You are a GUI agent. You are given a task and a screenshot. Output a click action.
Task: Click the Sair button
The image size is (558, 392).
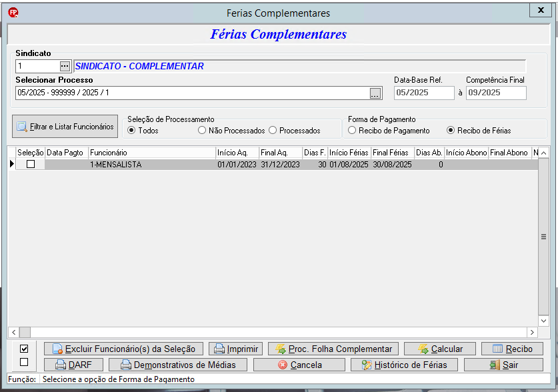[503, 365]
